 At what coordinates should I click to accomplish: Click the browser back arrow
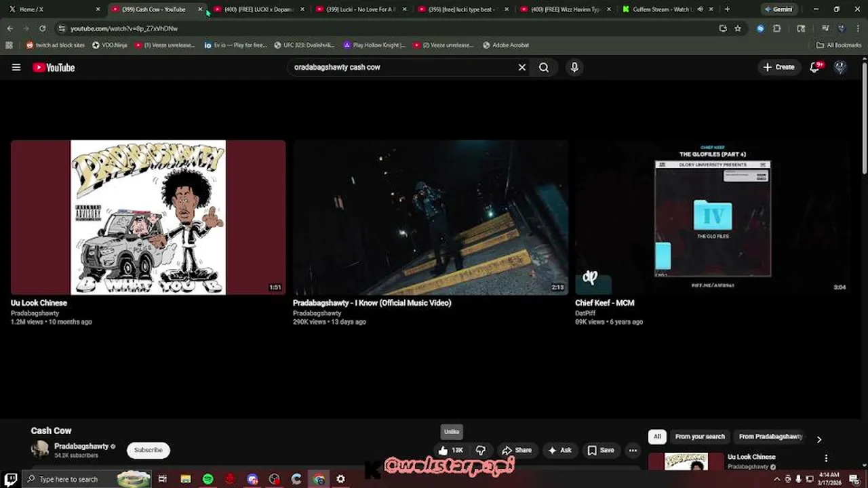[9, 28]
